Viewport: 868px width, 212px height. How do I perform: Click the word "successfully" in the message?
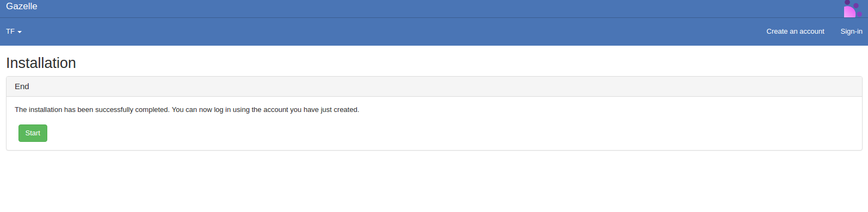pos(114,110)
